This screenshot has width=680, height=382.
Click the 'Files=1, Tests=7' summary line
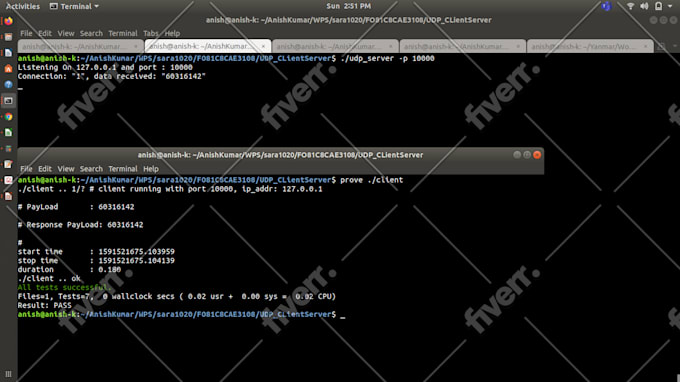click(x=177, y=297)
